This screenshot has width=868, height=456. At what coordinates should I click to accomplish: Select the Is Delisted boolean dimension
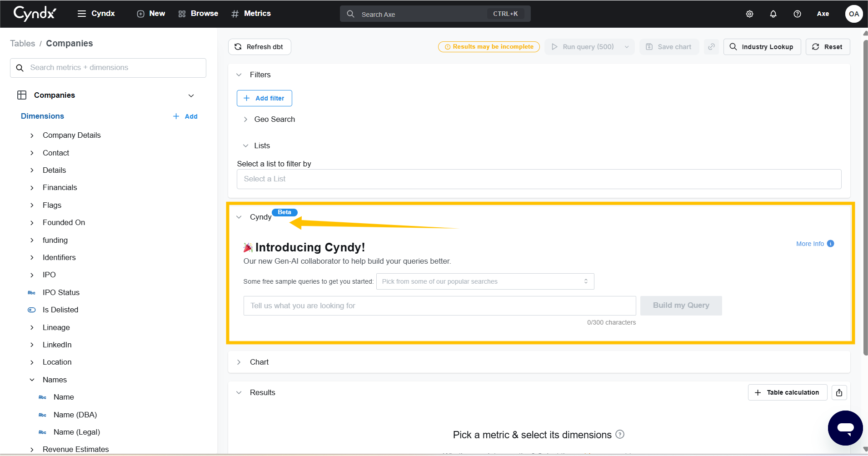tap(60, 310)
